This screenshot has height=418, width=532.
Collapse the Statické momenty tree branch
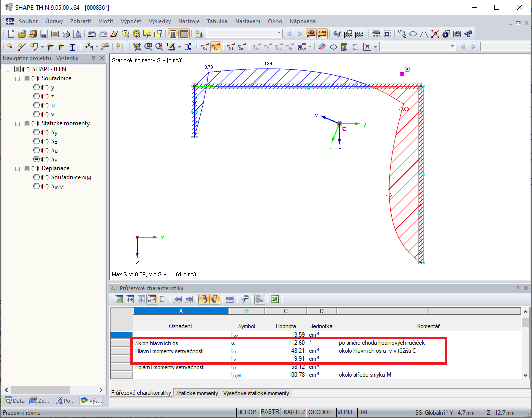(18, 123)
